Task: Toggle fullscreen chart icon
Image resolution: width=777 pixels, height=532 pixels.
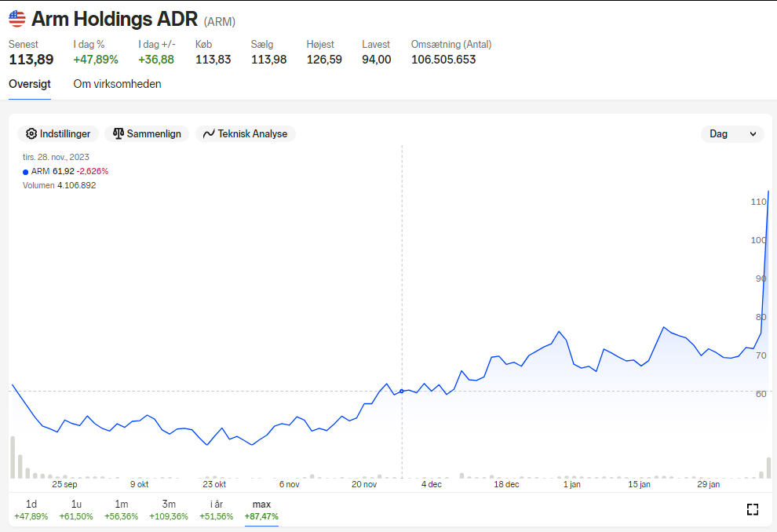Action: coord(753,509)
